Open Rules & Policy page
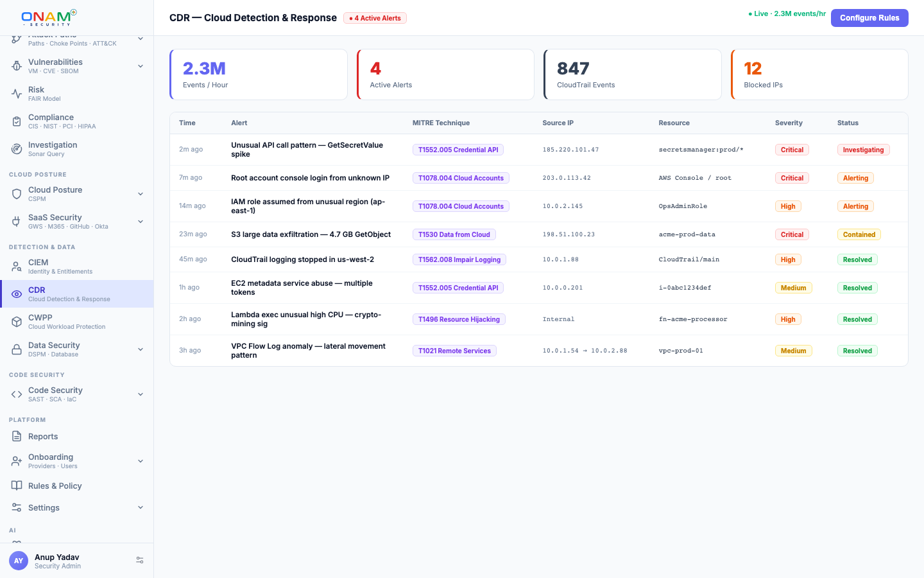The image size is (924, 578). point(77,486)
